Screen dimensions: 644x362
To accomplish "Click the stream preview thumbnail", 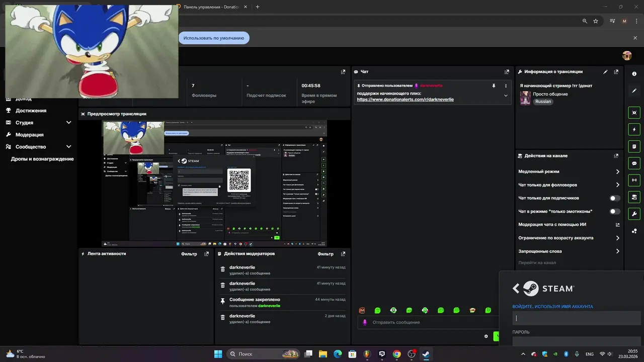I will [x=214, y=183].
